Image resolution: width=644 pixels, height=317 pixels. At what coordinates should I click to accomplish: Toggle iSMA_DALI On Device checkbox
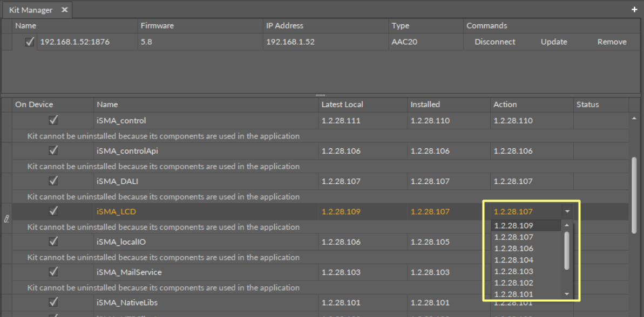pyautogui.click(x=53, y=181)
